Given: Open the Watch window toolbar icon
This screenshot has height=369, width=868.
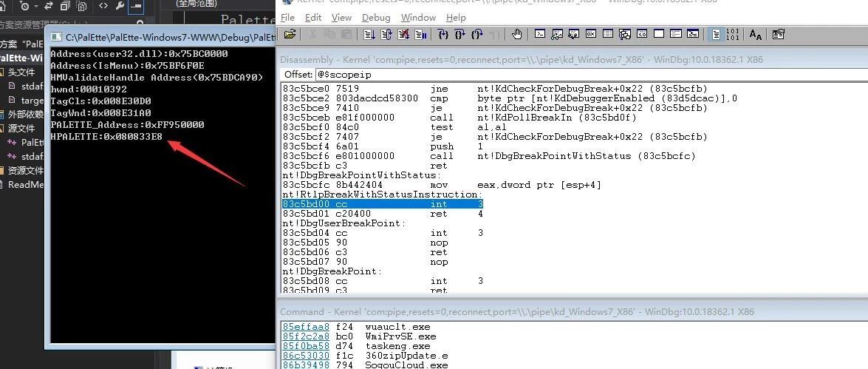Looking at the screenshot, I should 557,34.
